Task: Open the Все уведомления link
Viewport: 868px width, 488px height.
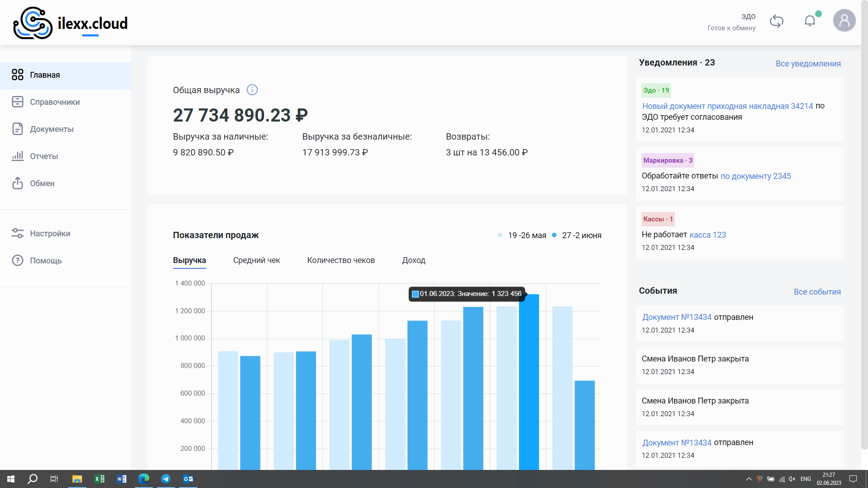Action: point(808,64)
